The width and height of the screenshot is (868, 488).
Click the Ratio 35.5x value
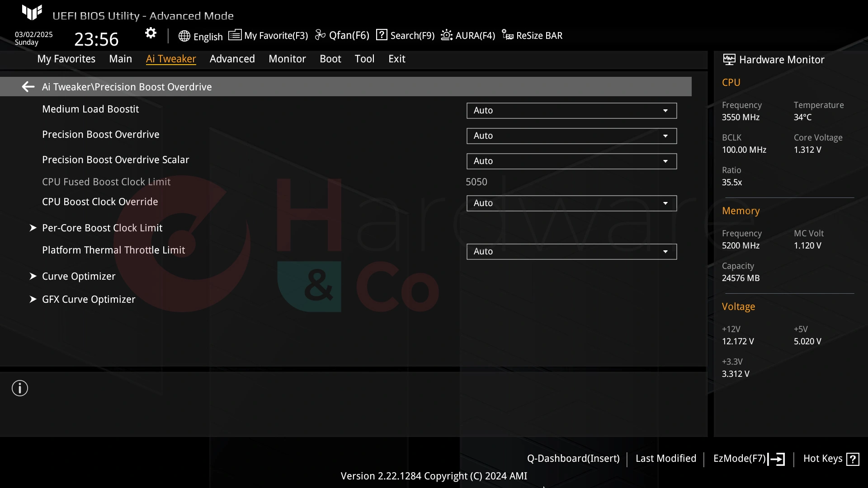click(x=732, y=183)
